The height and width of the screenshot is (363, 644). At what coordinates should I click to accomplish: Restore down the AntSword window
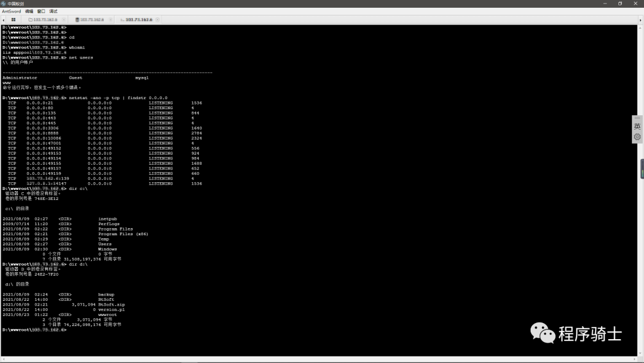pyautogui.click(x=620, y=4)
